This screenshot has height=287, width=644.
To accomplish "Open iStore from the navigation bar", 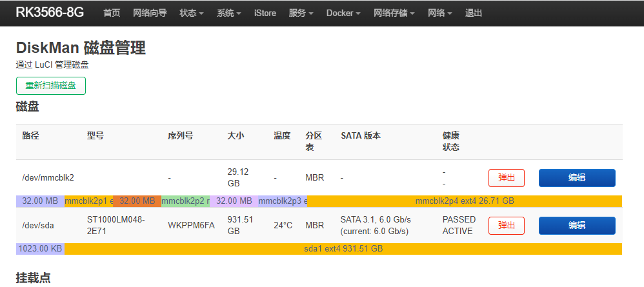I will tap(265, 13).
